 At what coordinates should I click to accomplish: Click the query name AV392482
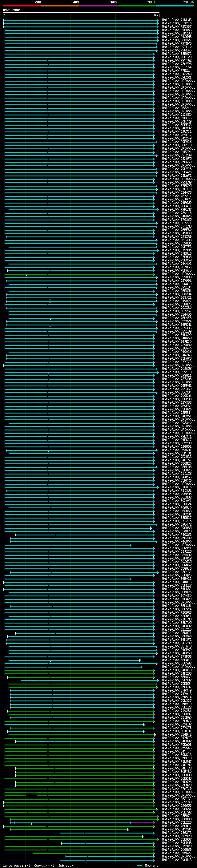11,10
